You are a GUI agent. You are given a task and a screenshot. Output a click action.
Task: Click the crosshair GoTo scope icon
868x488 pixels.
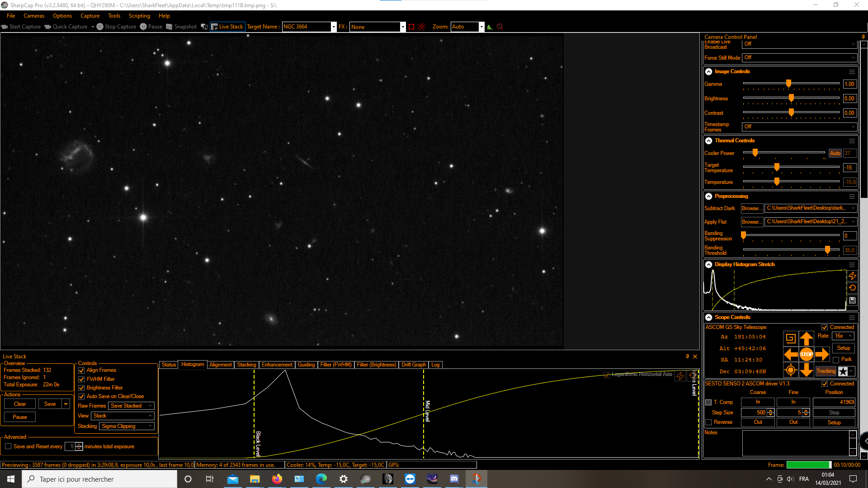(x=790, y=371)
